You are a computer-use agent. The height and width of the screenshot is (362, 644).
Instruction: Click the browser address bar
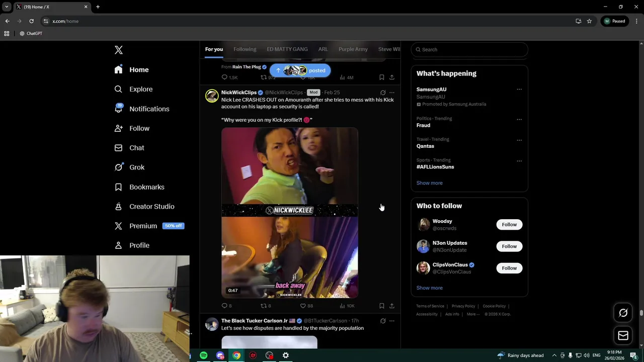[x=307, y=21]
